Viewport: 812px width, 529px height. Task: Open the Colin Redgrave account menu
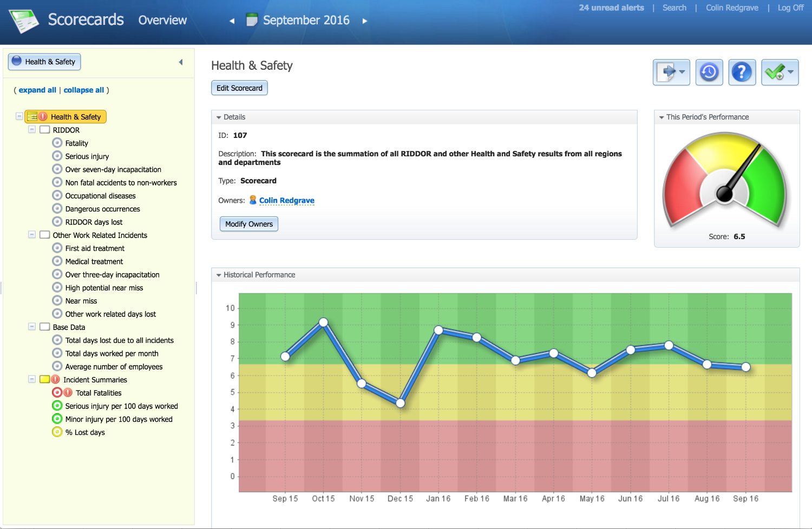(732, 8)
